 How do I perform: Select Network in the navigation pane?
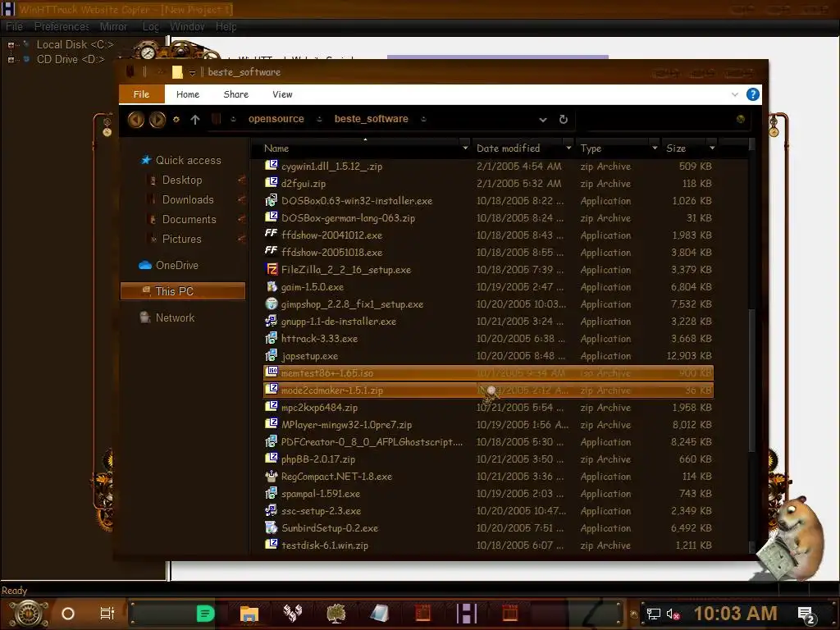click(175, 317)
